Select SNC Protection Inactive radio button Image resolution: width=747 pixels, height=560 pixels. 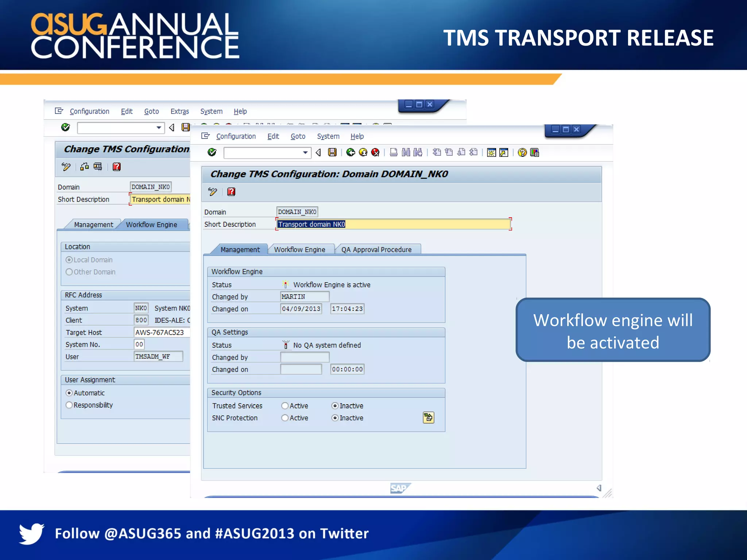[335, 418]
